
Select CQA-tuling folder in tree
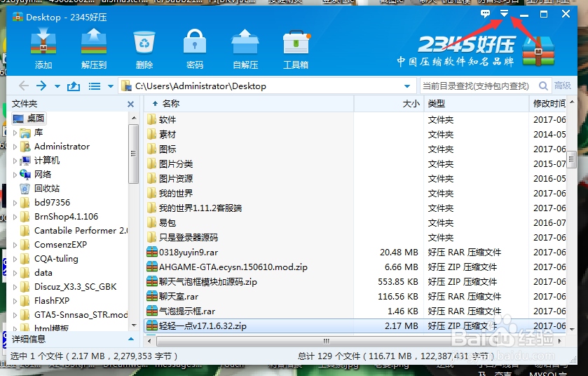49,259
